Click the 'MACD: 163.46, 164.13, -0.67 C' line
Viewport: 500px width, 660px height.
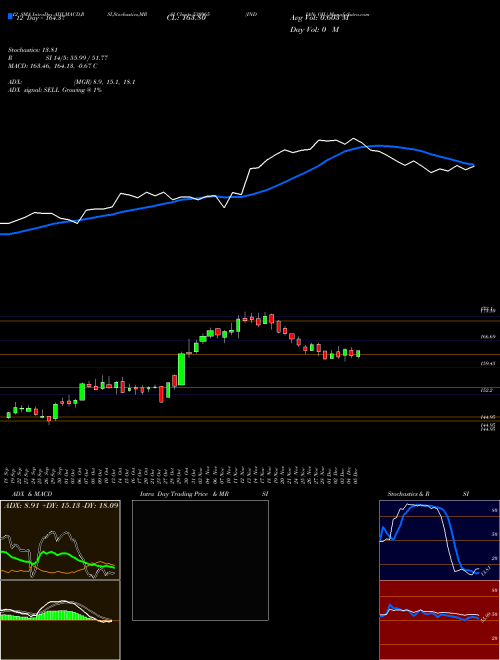pos(53,66)
